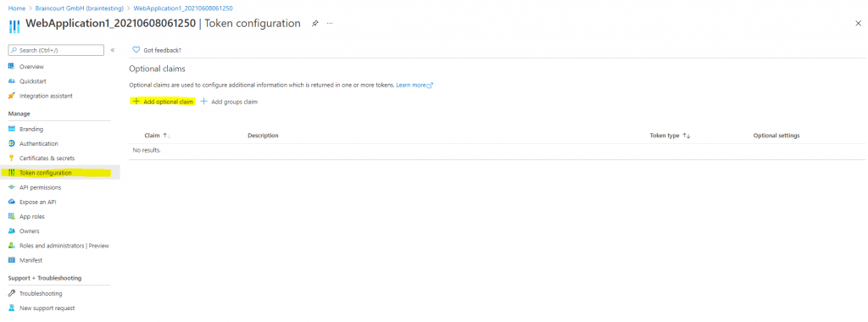Image resolution: width=868 pixels, height=322 pixels.
Task: Click the Expose an API cloud icon
Action: click(12, 202)
